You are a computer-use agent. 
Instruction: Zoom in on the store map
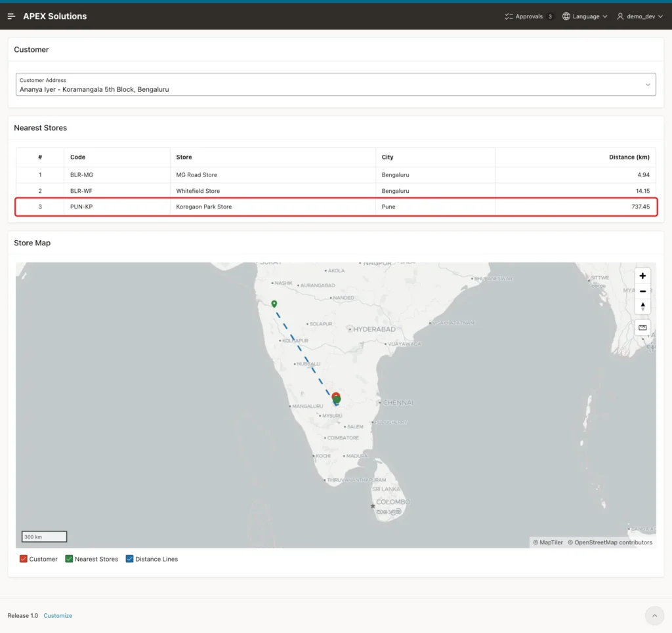(x=642, y=276)
